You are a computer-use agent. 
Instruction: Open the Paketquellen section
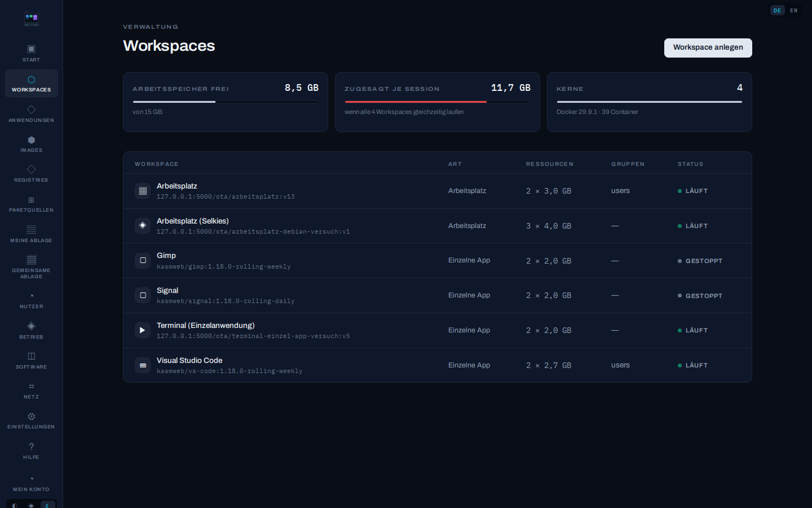pyautogui.click(x=32, y=204)
